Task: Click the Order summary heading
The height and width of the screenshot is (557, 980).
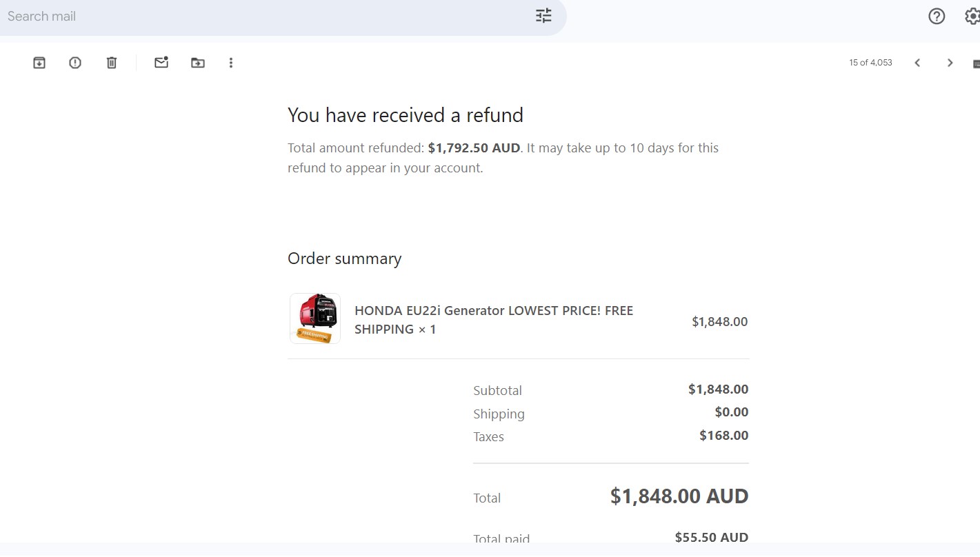Action: point(344,259)
